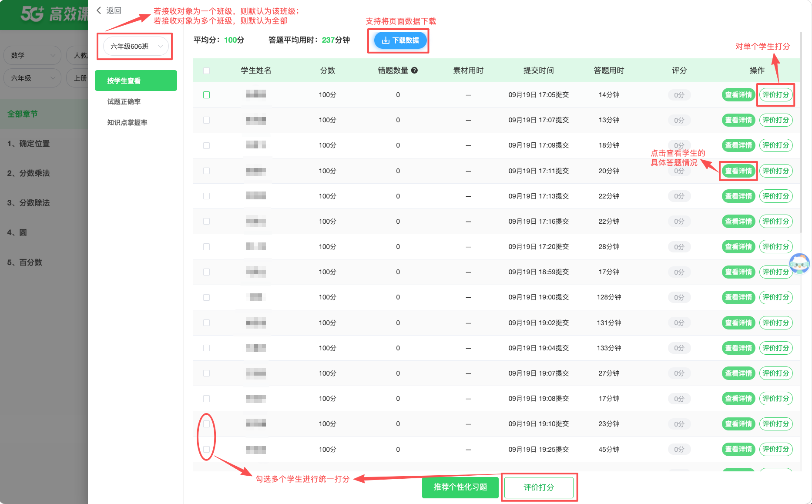View details for the 19:00 submission row
The image size is (812, 504).
[738, 297]
